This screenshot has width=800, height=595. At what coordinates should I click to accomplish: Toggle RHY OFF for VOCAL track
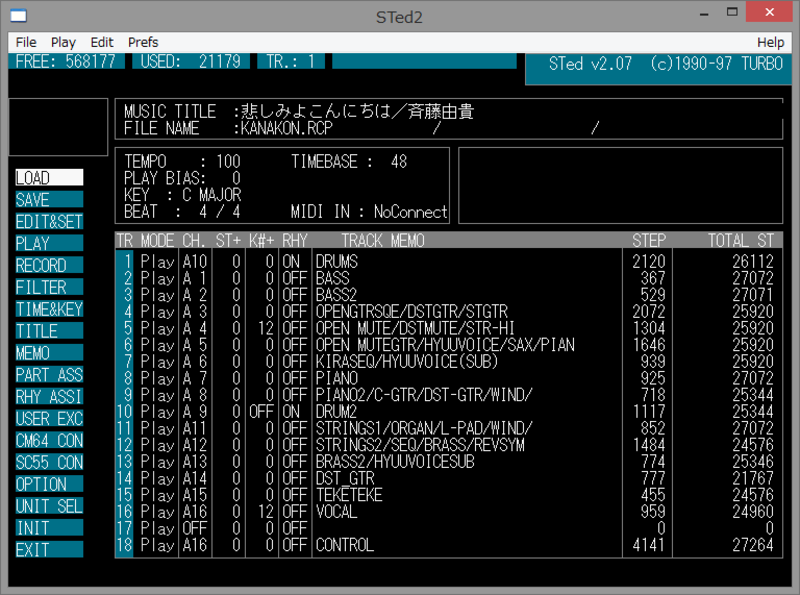[295, 511]
